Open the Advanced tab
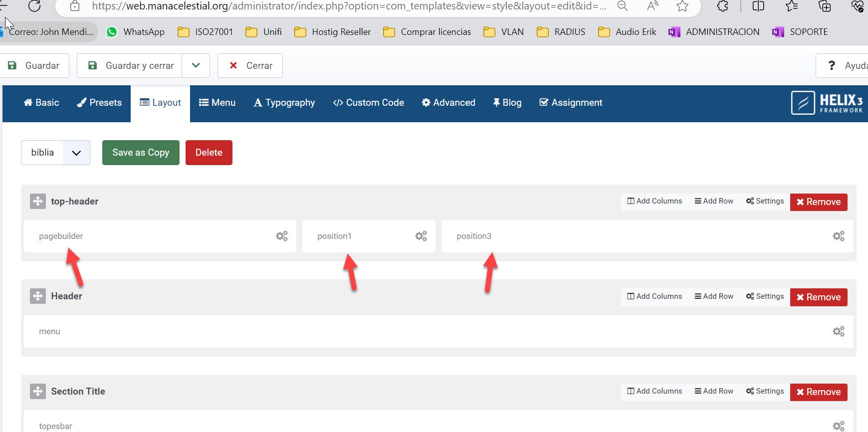 (x=448, y=103)
